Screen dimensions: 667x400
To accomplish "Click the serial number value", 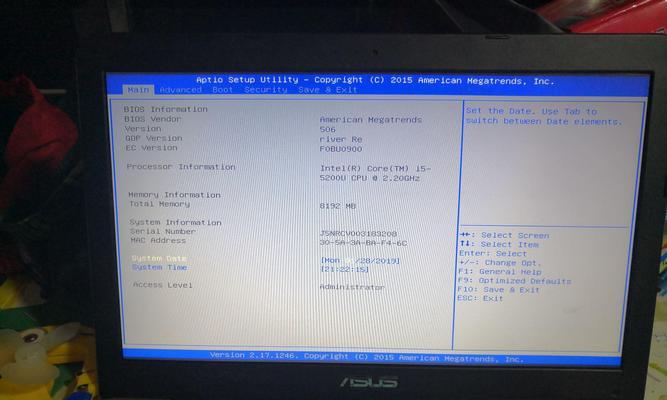I will click(x=358, y=234).
